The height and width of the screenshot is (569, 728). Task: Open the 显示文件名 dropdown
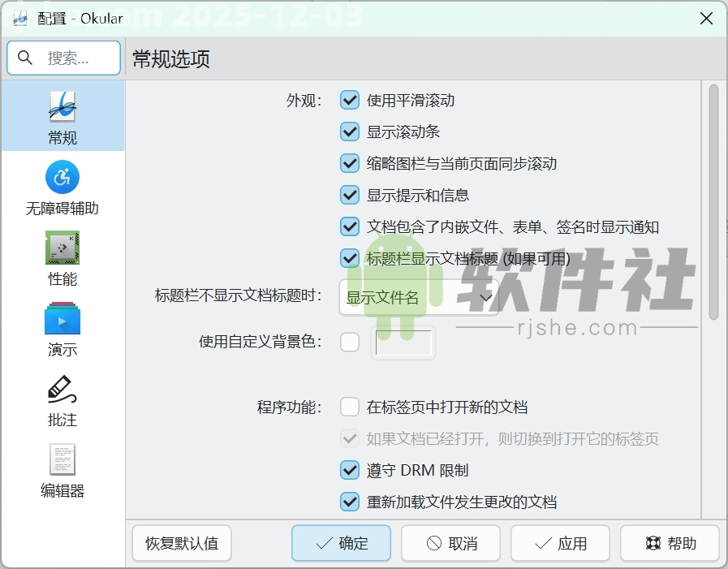pyautogui.click(x=416, y=297)
